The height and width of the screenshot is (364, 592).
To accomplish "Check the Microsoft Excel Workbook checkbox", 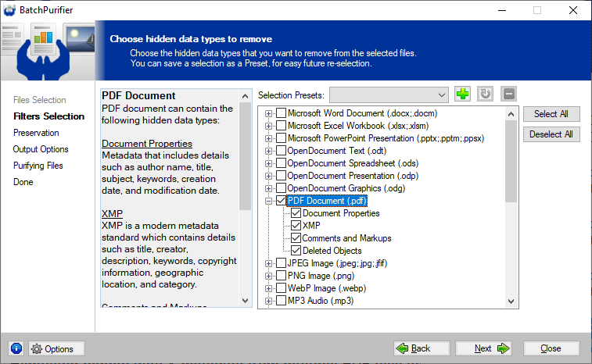I will [x=281, y=126].
